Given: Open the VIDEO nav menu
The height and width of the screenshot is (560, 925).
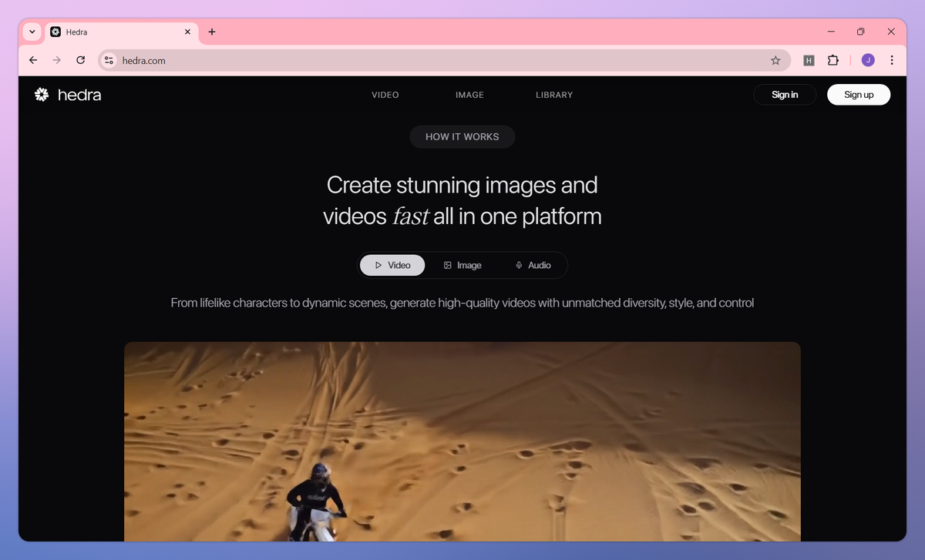Looking at the screenshot, I should tap(385, 95).
